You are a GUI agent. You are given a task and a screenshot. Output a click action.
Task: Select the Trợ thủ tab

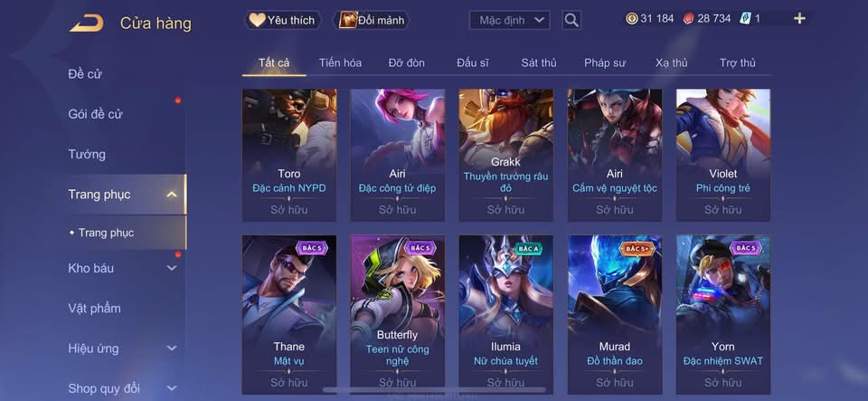tap(738, 63)
